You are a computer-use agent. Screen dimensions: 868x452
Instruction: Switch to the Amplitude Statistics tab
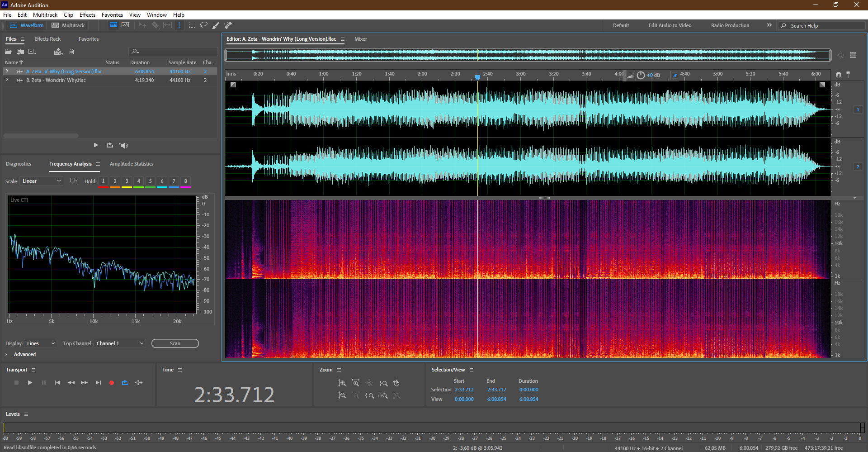(x=132, y=164)
